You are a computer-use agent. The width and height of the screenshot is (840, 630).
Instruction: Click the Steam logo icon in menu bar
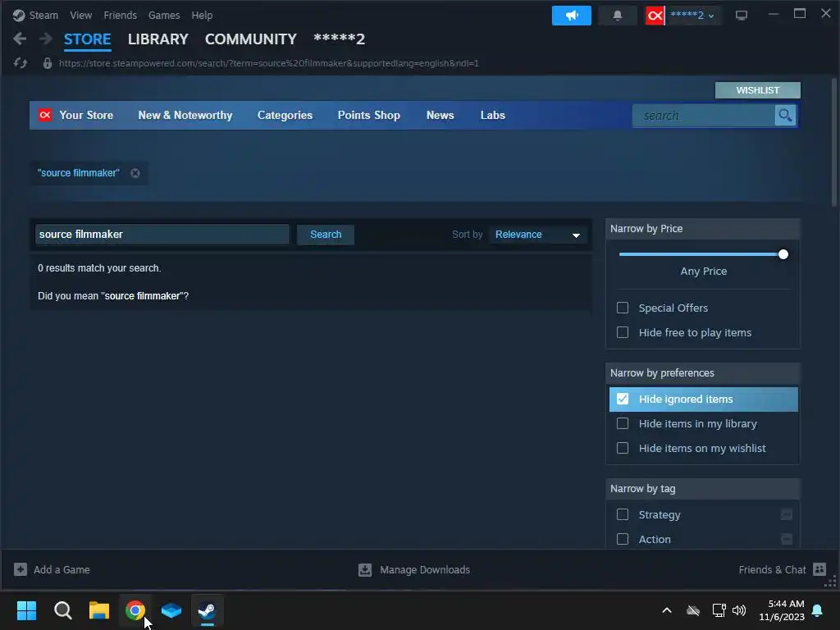pos(19,15)
